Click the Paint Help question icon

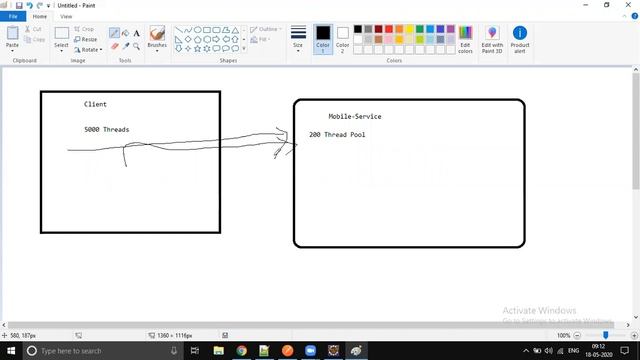[x=635, y=16]
